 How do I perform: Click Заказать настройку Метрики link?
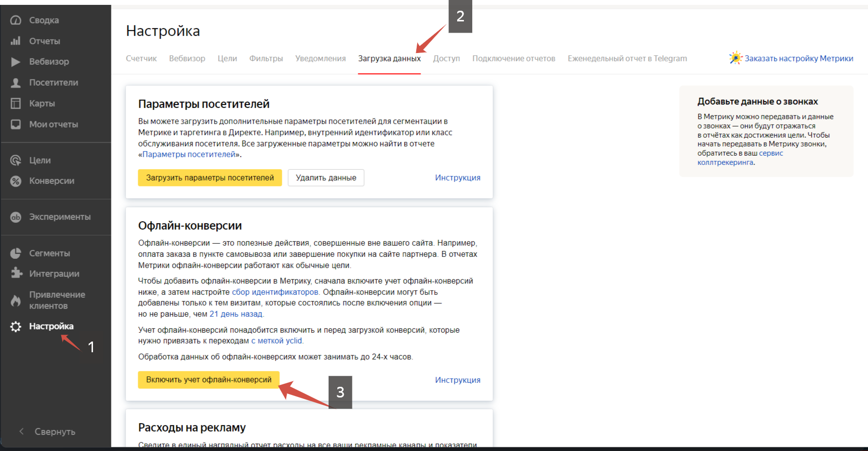[x=799, y=58]
